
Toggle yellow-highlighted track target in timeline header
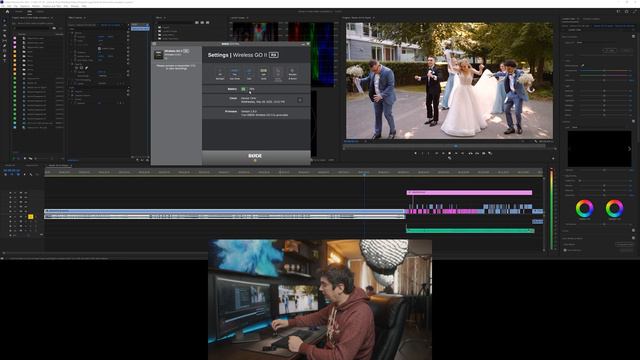click(30, 217)
